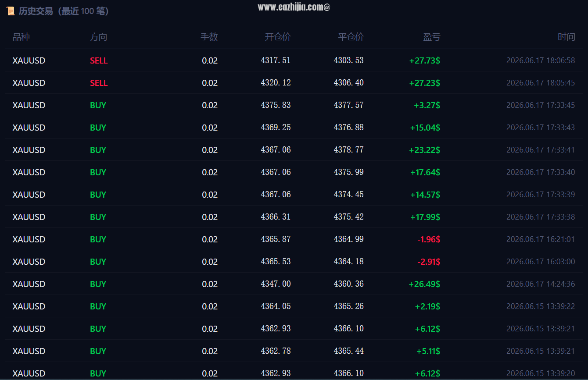Select the 开仓价 column header
The height and width of the screenshot is (380, 588).
coord(278,37)
